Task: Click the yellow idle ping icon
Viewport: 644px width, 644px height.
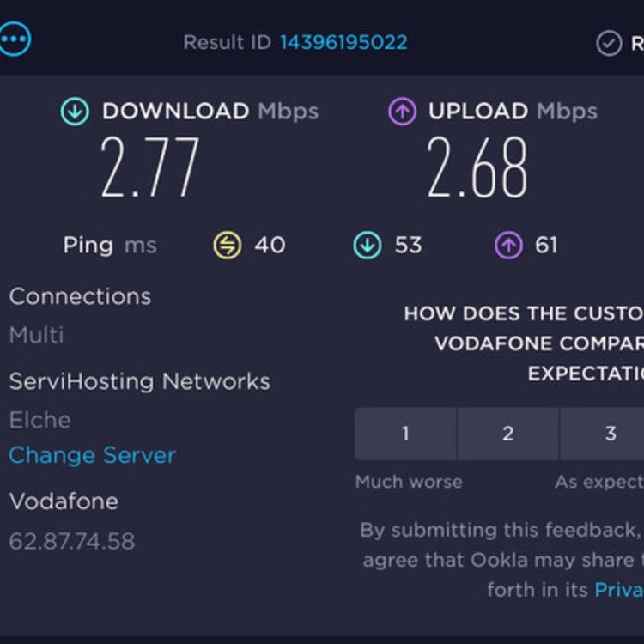Action: [x=228, y=246]
